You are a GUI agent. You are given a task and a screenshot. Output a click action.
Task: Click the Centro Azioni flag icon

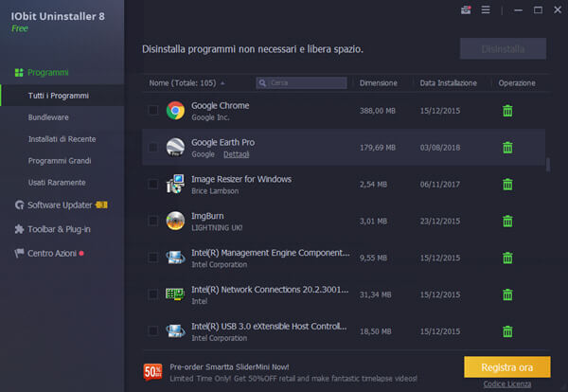pyautogui.click(x=19, y=253)
